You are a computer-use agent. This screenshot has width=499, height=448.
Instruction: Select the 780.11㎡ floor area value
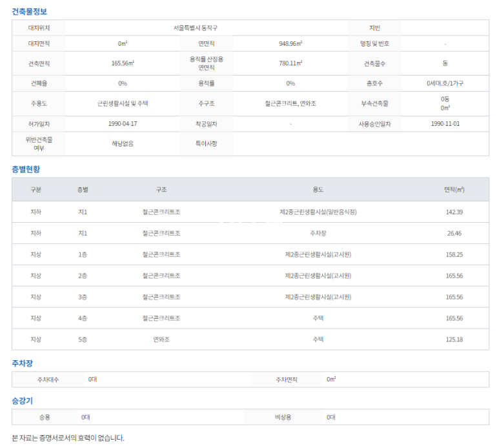point(290,64)
